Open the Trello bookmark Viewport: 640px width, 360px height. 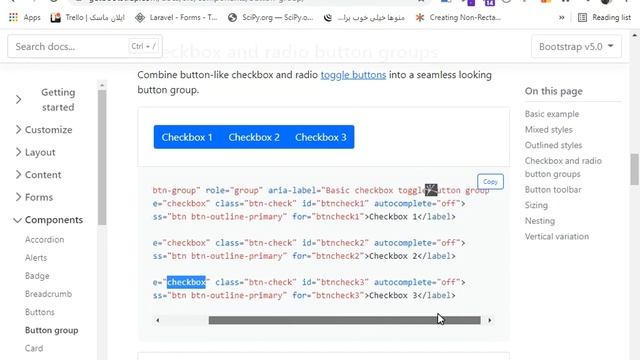click(x=87, y=18)
